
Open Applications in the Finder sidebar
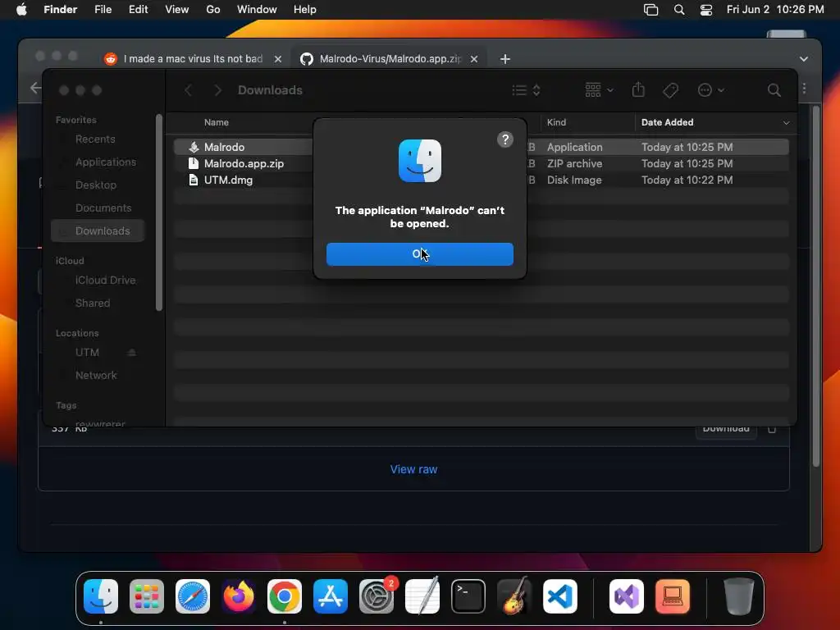pyautogui.click(x=106, y=162)
